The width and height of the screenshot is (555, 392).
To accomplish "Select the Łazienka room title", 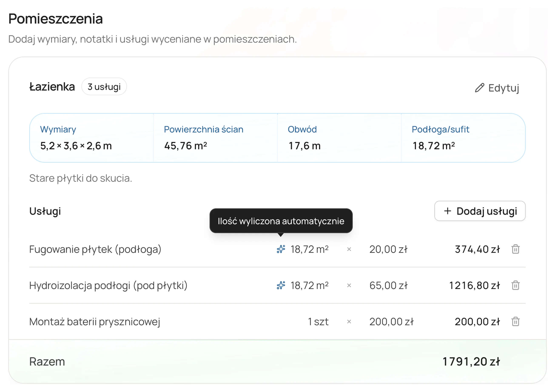I will pyautogui.click(x=52, y=87).
